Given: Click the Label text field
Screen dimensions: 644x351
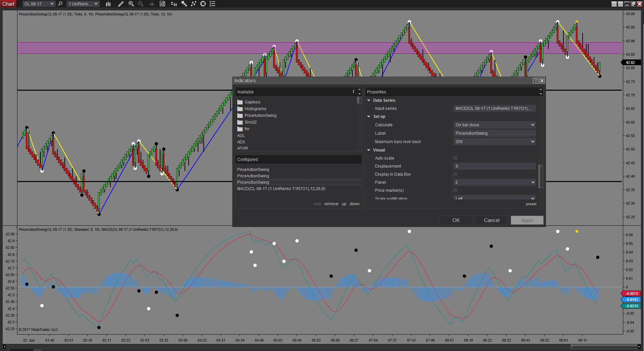Looking at the screenshot, I should (494, 133).
